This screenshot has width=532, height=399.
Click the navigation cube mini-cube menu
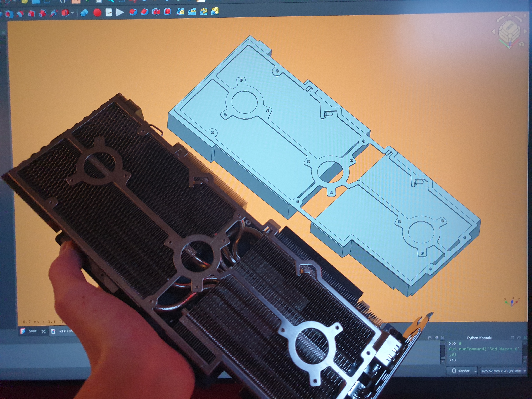pos(521,44)
